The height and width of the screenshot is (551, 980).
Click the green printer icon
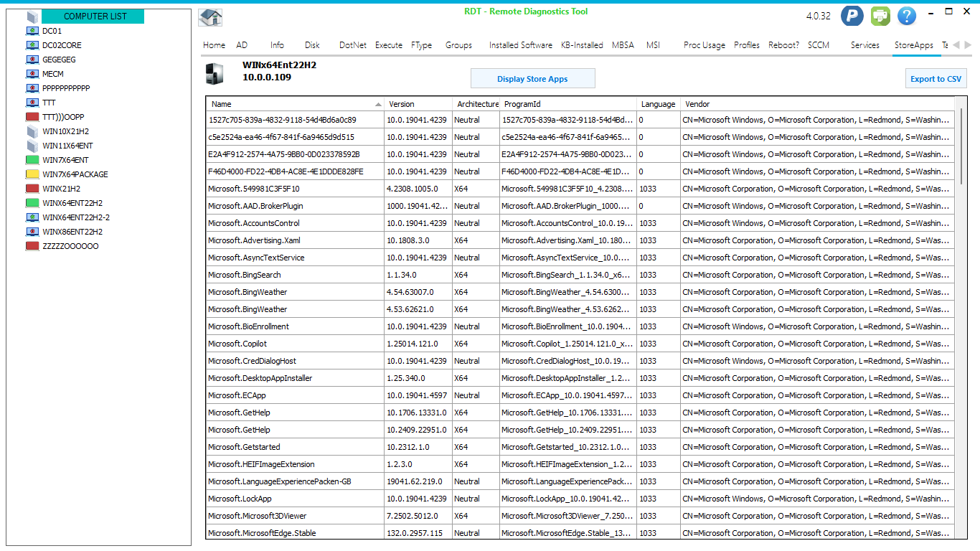coord(880,16)
